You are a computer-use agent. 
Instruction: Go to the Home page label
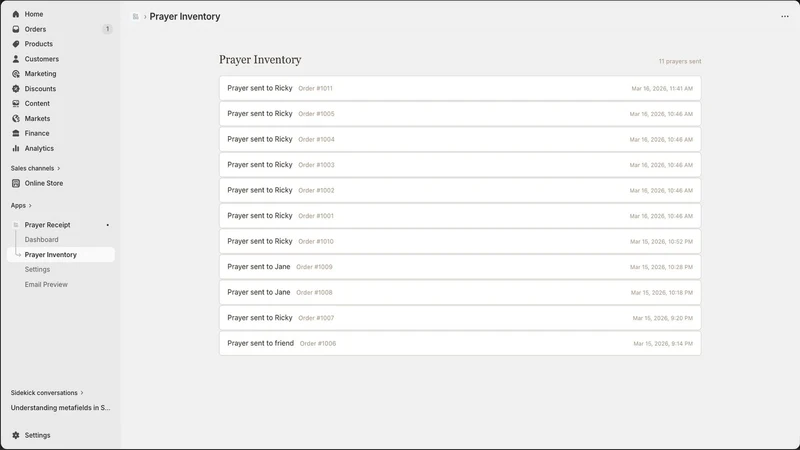(x=34, y=14)
